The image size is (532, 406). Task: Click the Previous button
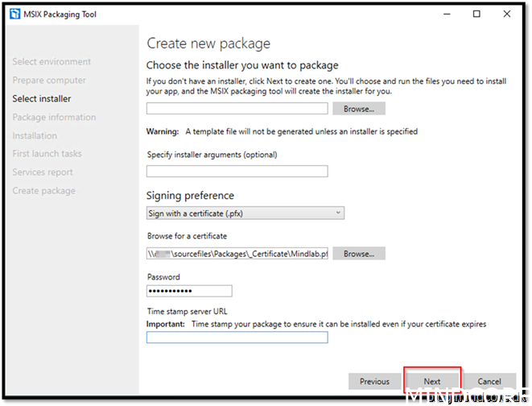coord(374,382)
